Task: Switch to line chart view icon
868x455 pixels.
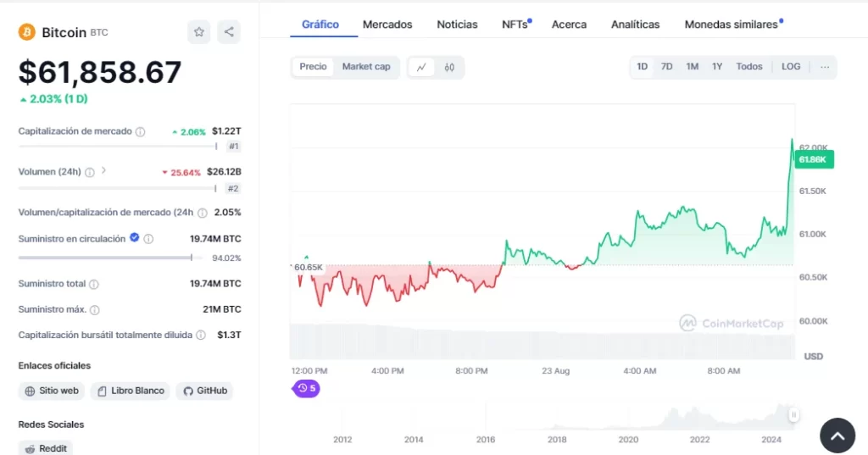Action: point(421,67)
